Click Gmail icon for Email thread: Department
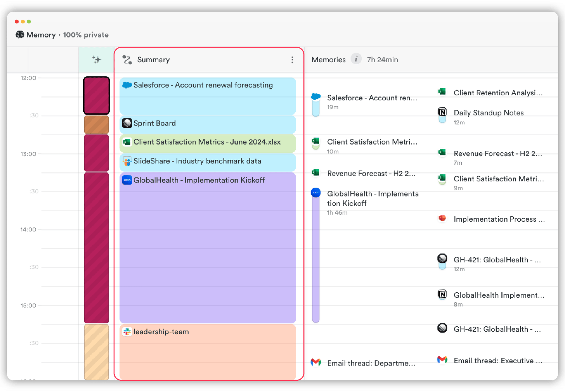The width and height of the screenshot is (565, 392). point(316,362)
